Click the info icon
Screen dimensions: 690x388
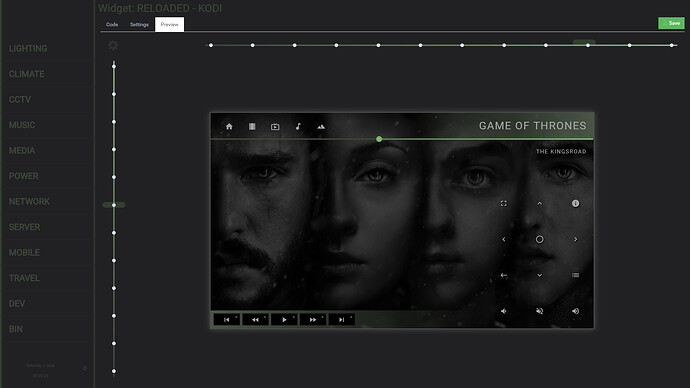click(x=575, y=203)
